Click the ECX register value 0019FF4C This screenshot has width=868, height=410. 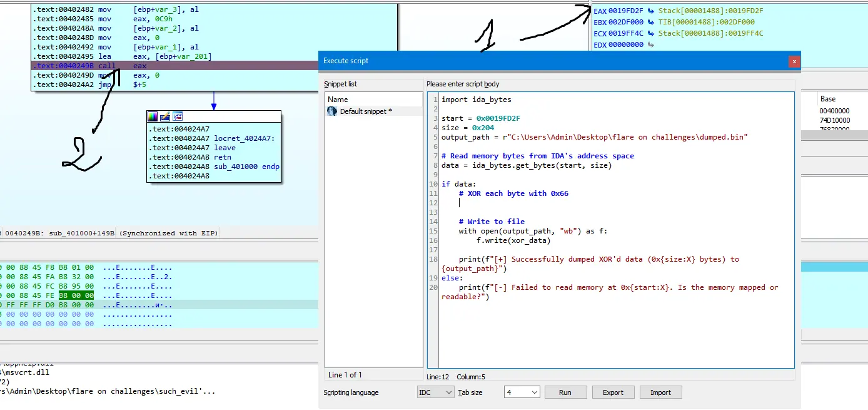pyautogui.click(x=627, y=33)
